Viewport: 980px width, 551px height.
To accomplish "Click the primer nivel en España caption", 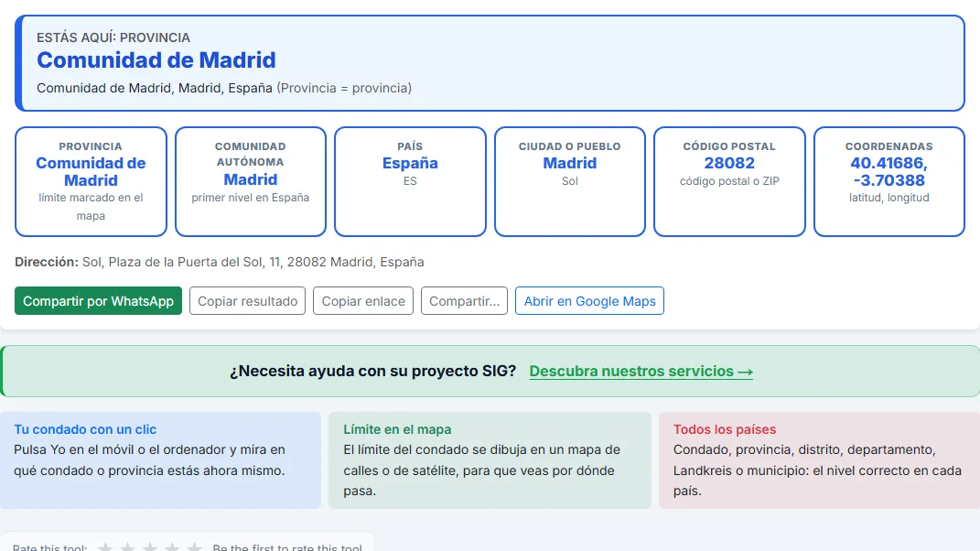I will coord(251,198).
